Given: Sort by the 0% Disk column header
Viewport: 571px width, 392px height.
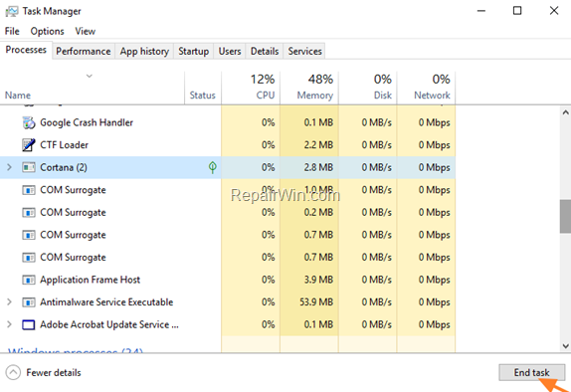Looking at the screenshot, I should [x=368, y=88].
